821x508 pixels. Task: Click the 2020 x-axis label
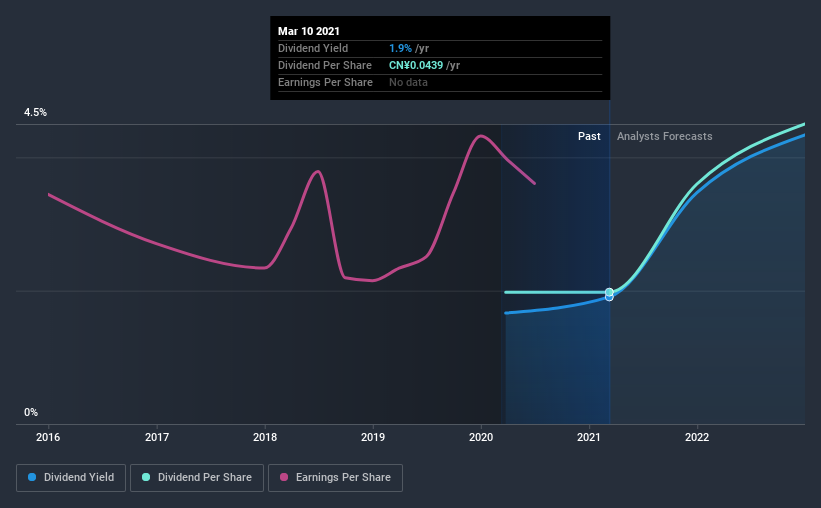481,437
